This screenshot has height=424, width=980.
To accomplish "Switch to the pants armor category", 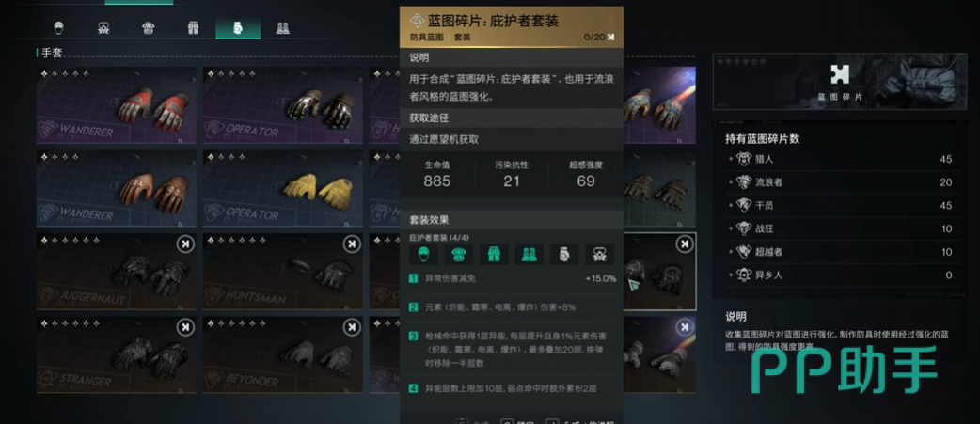I will coord(193,28).
